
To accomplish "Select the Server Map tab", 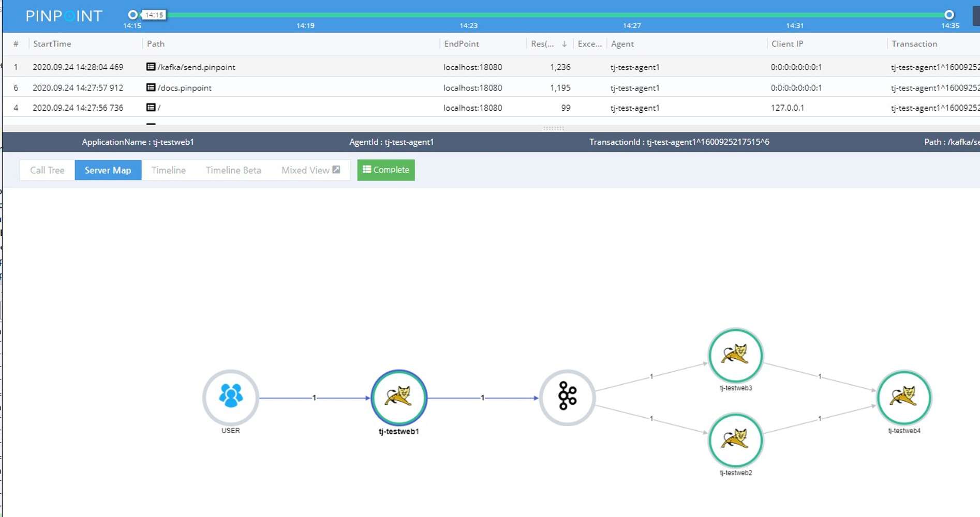I will point(108,170).
